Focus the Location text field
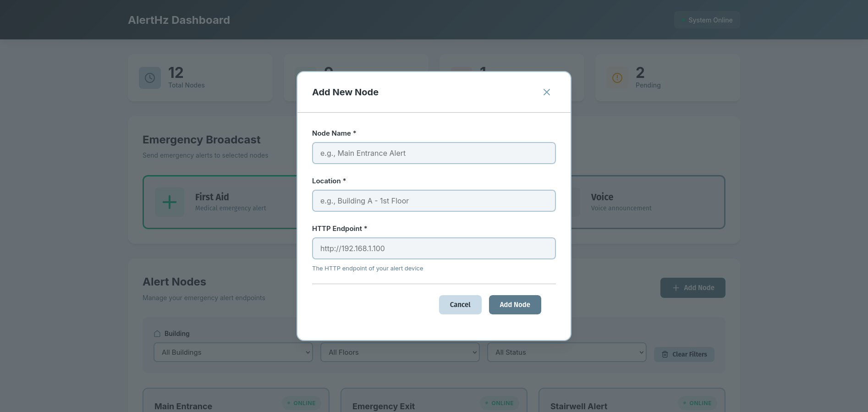Screen dimensions: 868x412 (434, 201)
